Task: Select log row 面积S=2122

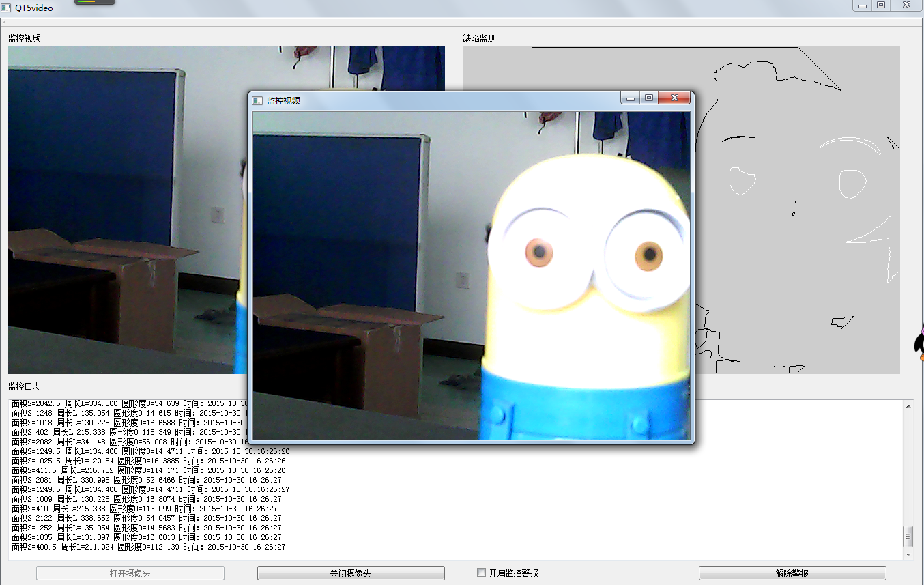Action: coord(146,518)
